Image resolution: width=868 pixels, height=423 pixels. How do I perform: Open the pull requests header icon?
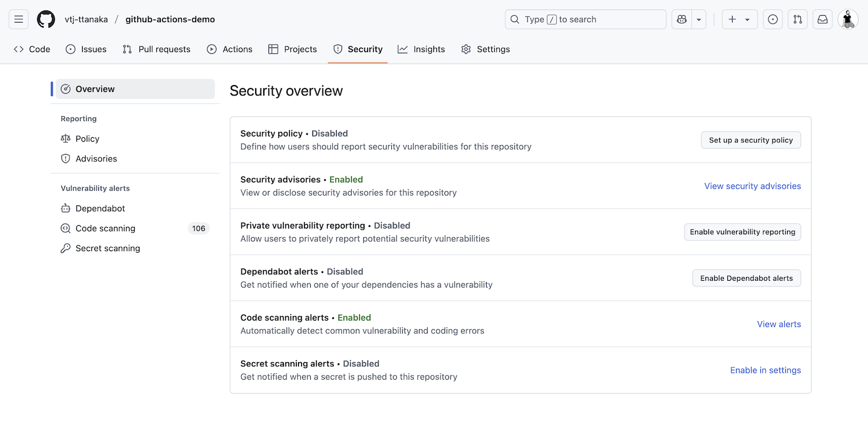[797, 19]
